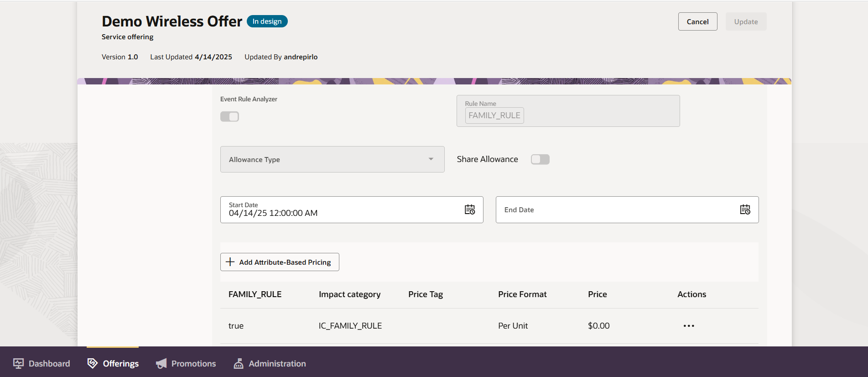
Task: Click the Offerings tag icon
Action: (x=93, y=363)
